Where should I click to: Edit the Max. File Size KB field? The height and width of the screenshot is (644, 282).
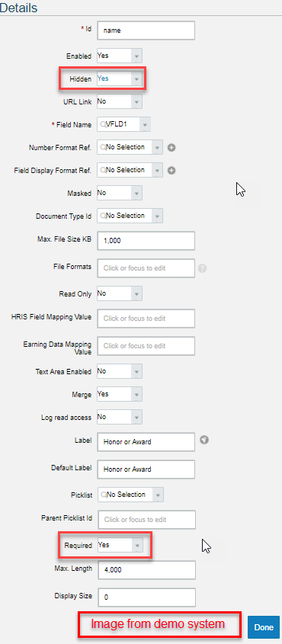click(x=146, y=241)
